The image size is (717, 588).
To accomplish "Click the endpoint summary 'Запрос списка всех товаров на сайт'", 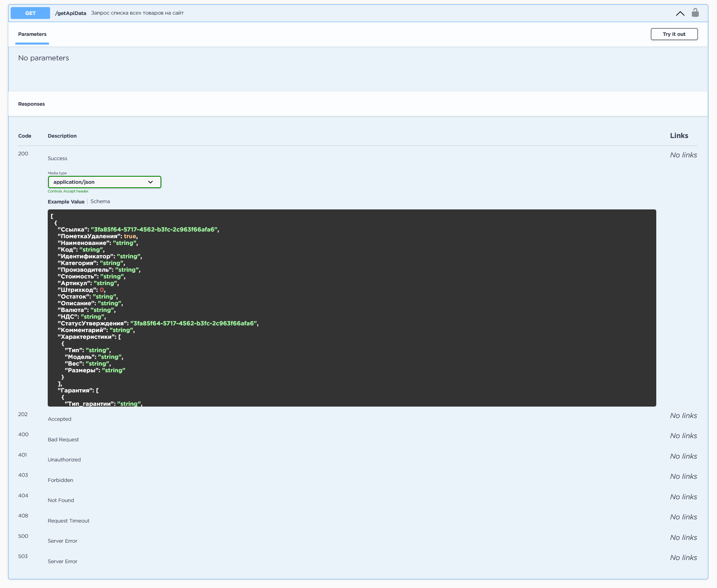I will [x=137, y=13].
